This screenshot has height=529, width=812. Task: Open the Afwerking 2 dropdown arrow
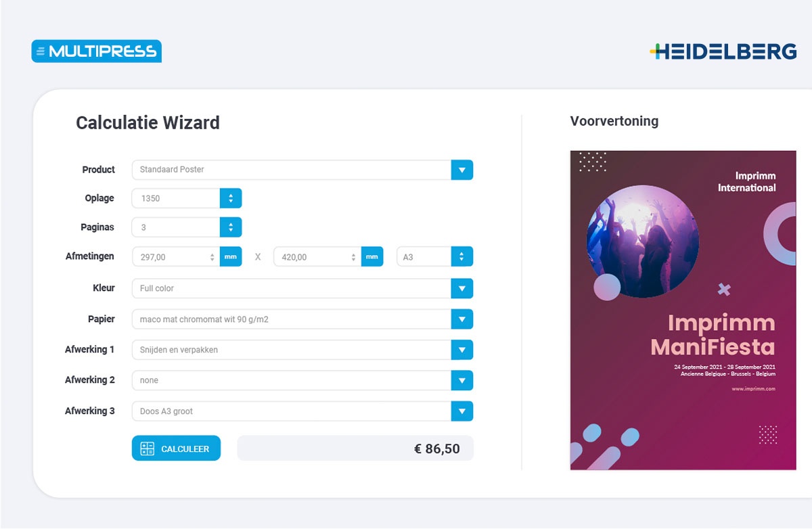(462, 380)
